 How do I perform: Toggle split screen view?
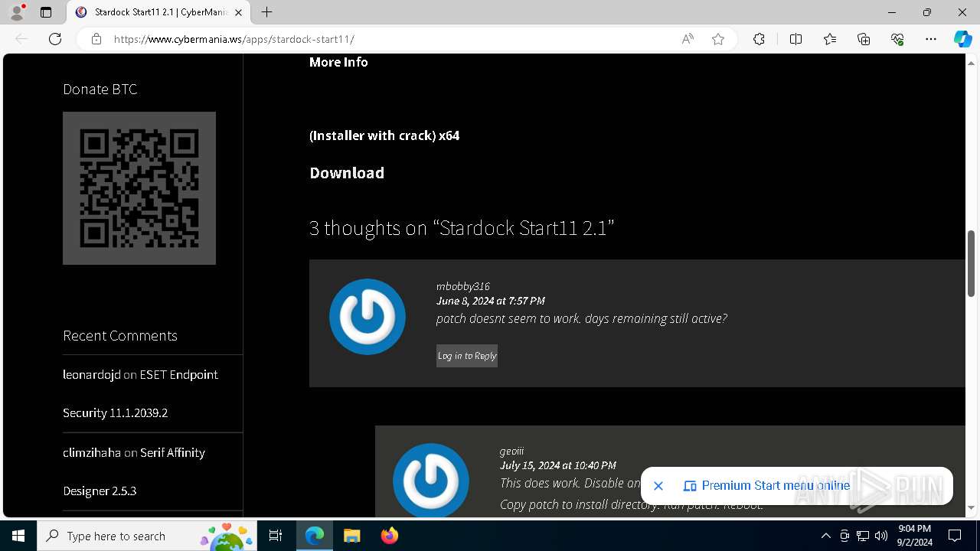point(795,39)
